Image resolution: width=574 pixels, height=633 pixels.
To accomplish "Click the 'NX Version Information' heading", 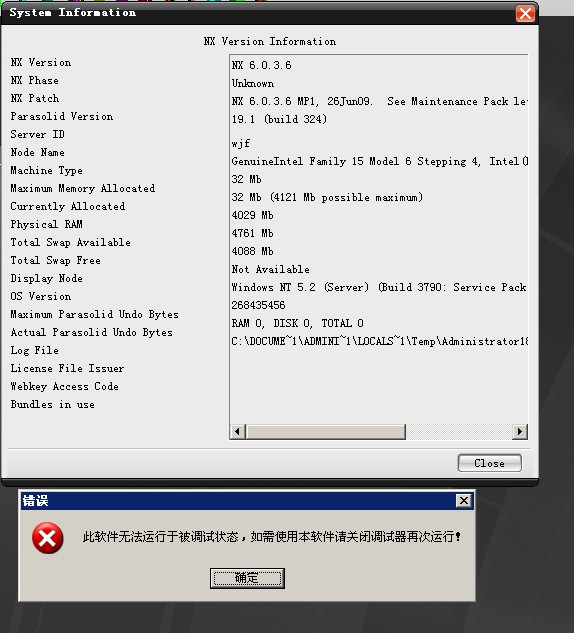I will pos(270,42).
